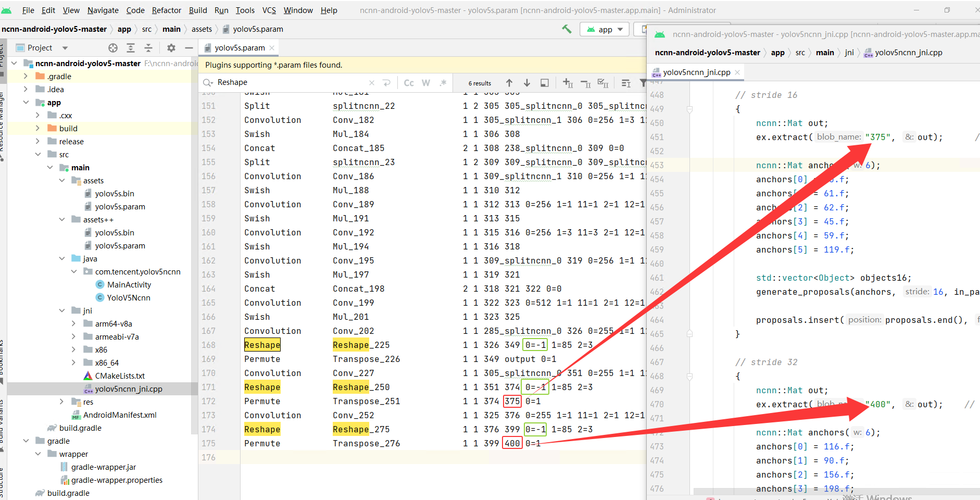This screenshot has height=500, width=980.
Task: Toggle search in selection only icon
Action: (x=545, y=83)
